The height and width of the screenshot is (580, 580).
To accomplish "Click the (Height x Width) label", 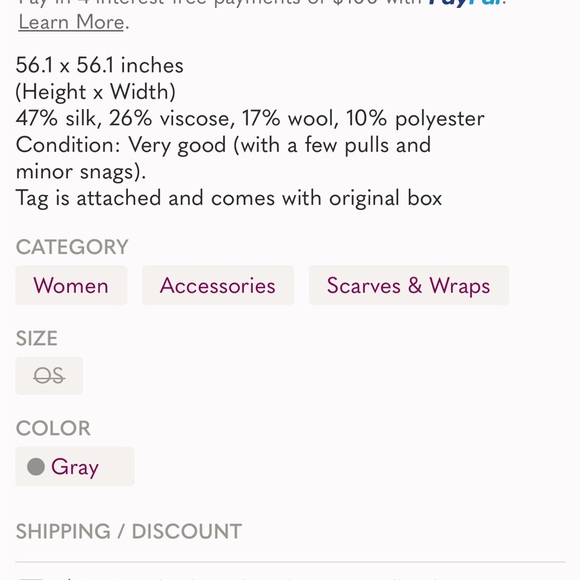I will click(95, 92).
